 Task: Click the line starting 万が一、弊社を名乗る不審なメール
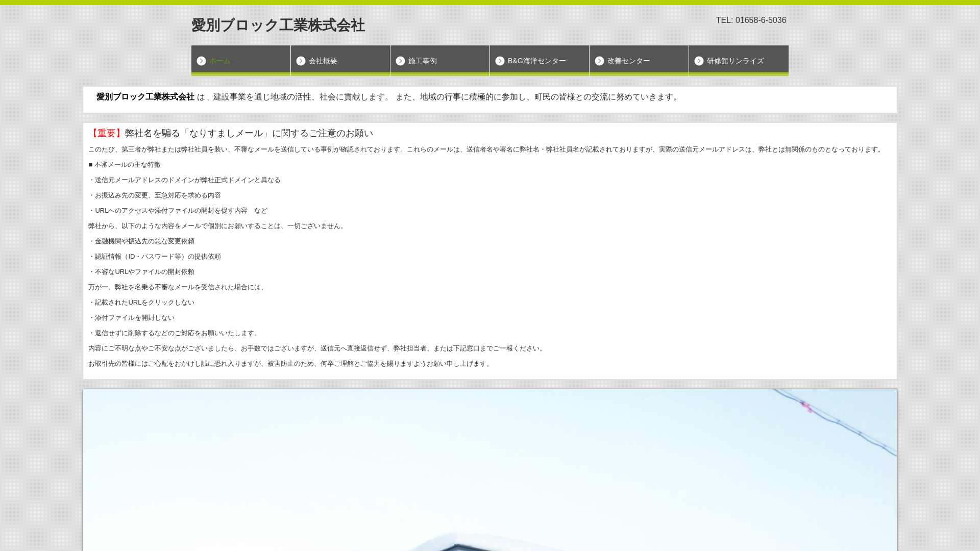tap(178, 287)
